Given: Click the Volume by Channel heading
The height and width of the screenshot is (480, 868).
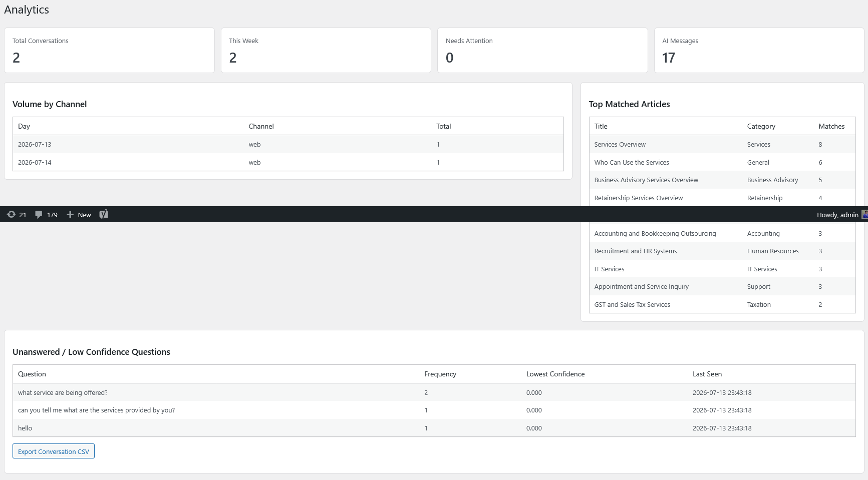Looking at the screenshot, I should (50, 104).
